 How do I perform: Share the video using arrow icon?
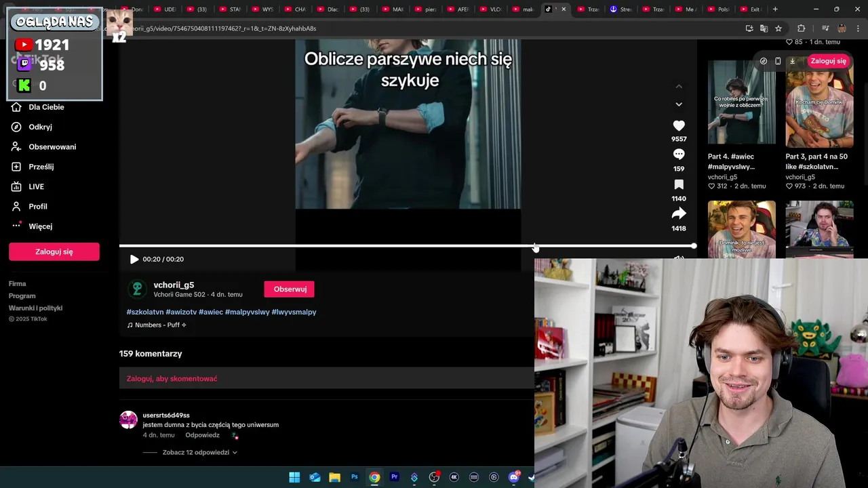pos(679,213)
